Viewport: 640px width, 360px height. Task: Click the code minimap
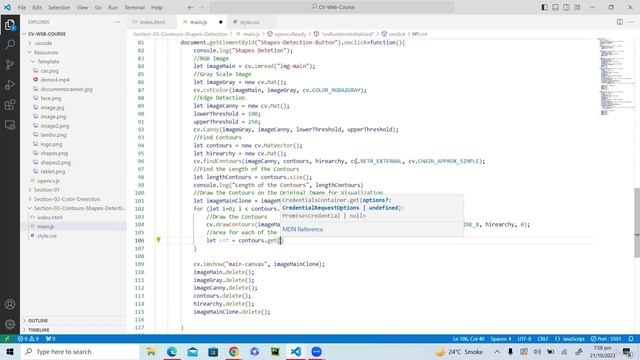(x=612, y=77)
